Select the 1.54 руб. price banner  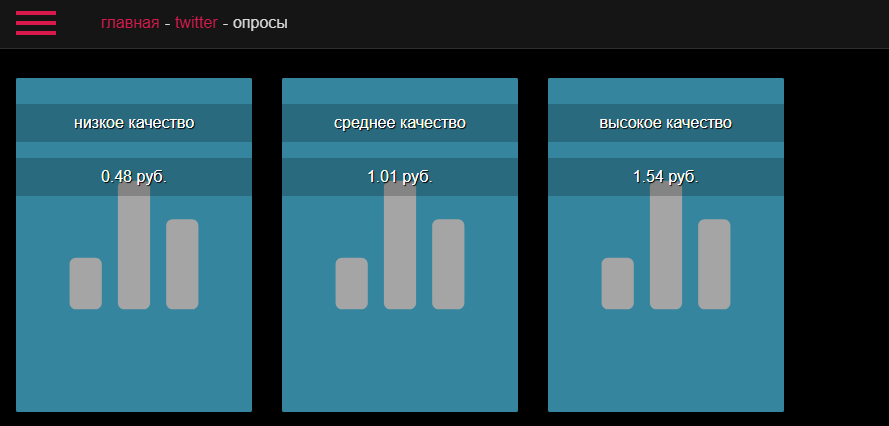[666, 177]
